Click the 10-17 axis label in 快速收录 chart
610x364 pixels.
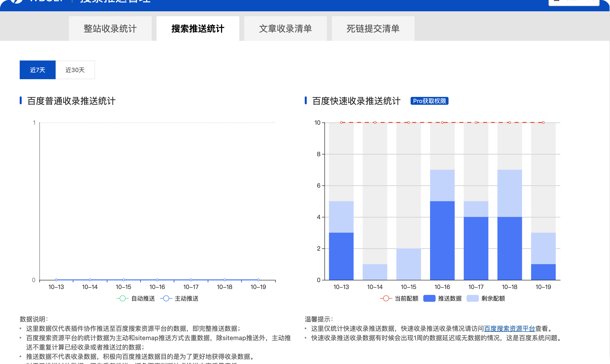coord(476,287)
